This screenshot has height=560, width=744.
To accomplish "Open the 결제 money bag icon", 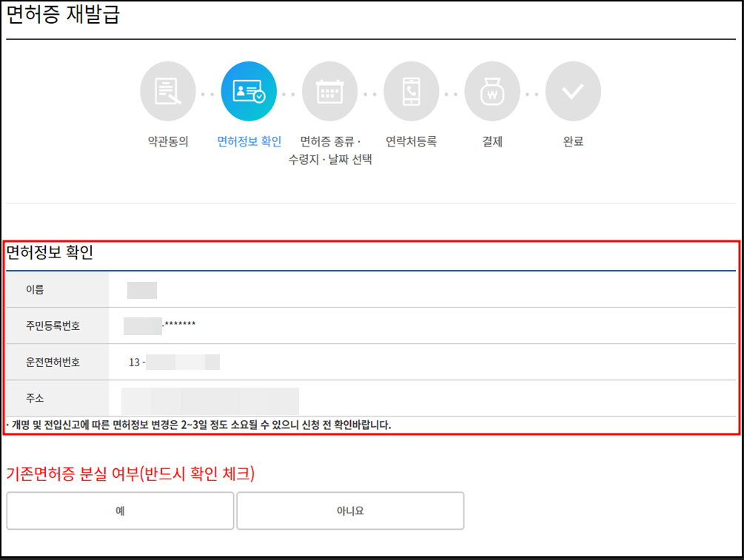I will [x=492, y=90].
